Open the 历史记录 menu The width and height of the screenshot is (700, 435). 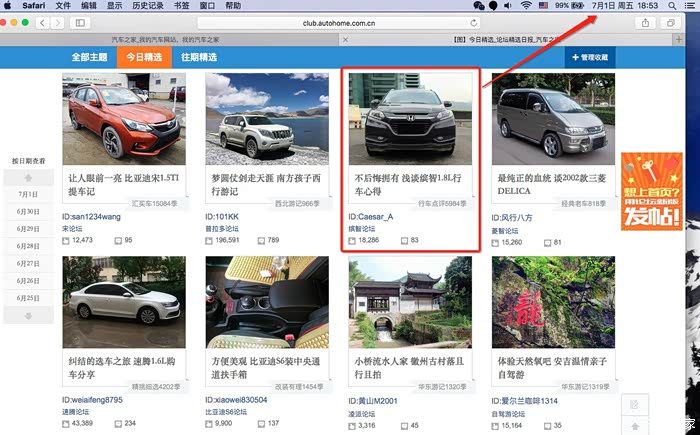(x=148, y=5)
